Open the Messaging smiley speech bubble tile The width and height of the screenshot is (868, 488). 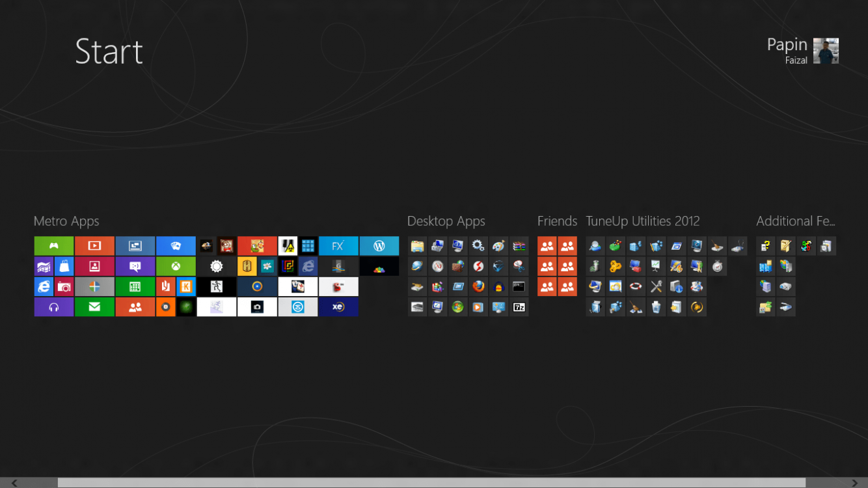(135, 266)
